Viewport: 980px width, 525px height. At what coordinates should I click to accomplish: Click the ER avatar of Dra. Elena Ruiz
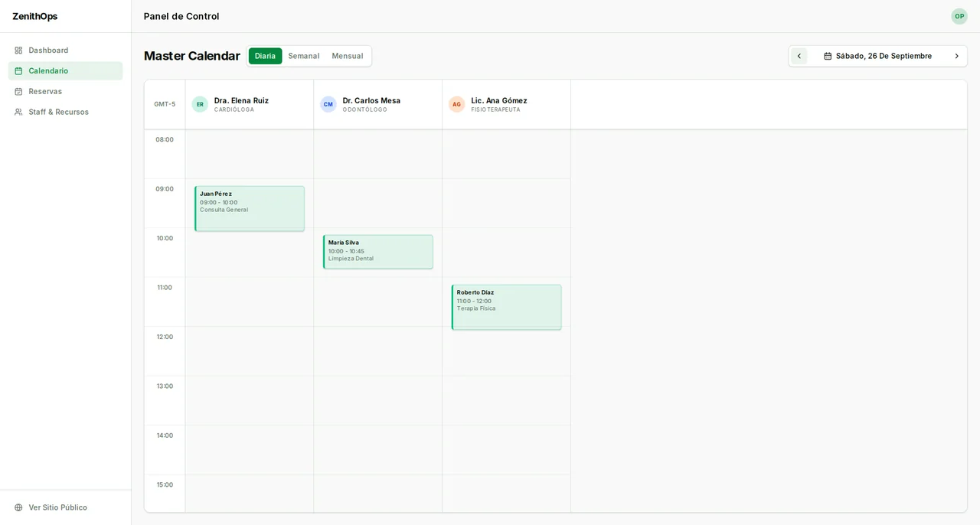coord(200,104)
